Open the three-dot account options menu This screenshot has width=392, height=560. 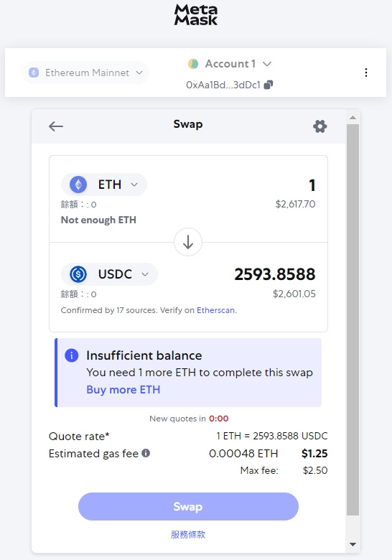pos(366,73)
